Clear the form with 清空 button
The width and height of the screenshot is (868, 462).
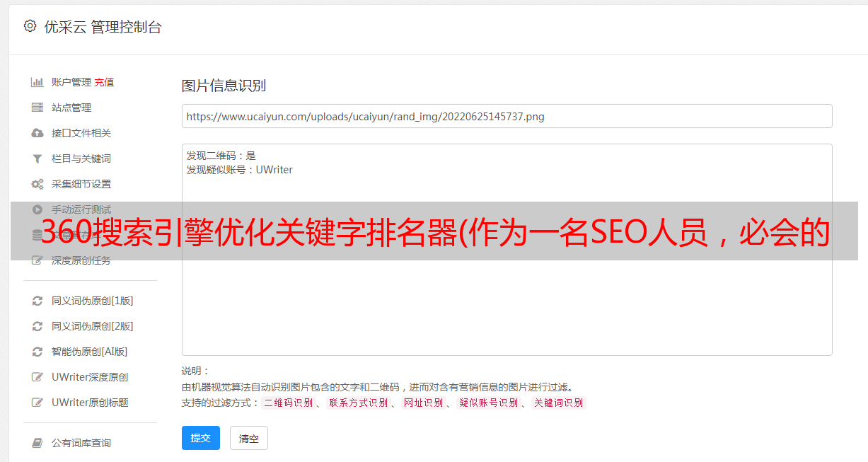(249, 438)
